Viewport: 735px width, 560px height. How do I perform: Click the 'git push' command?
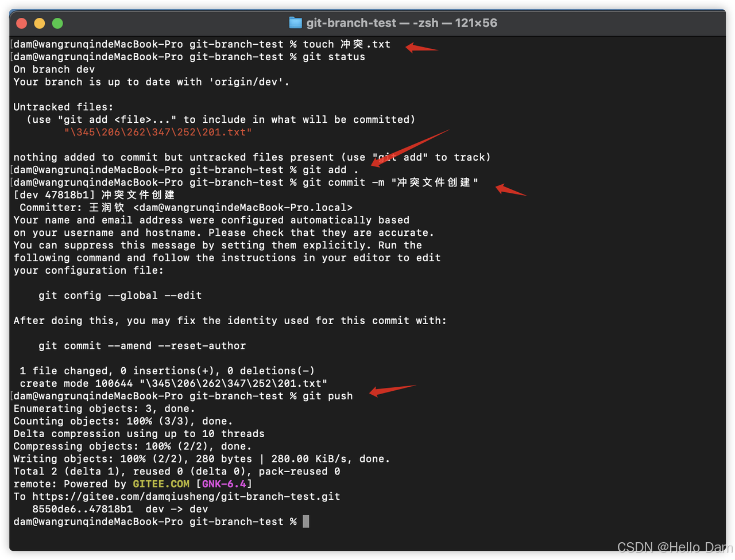coord(328,396)
